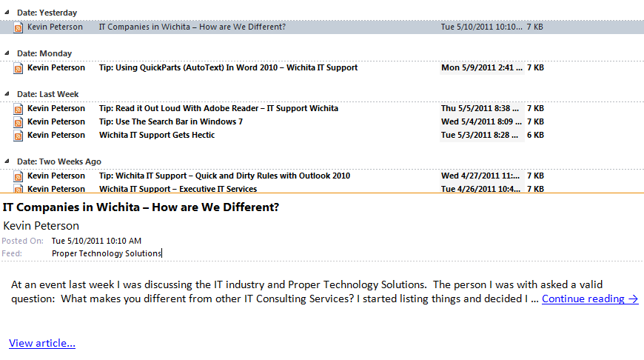Image resolution: width=644 pixels, height=360 pixels.
Task: Select the Wichita IT Support Gets Hectic subject
Action: tap(157, 135)
